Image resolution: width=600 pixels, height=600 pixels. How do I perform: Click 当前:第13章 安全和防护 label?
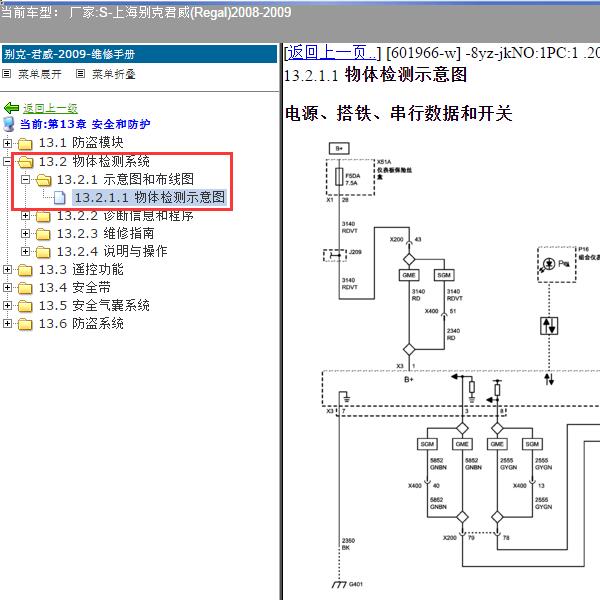pos(85,124)
